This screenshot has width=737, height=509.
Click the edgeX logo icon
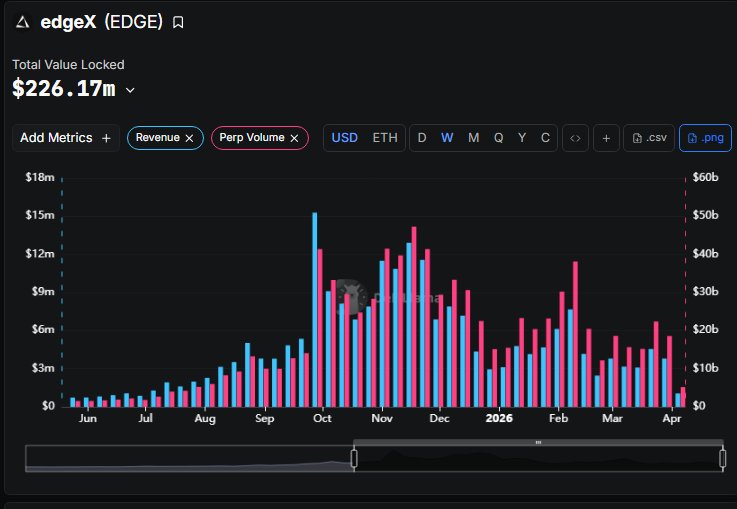click(x=22, y=22)
